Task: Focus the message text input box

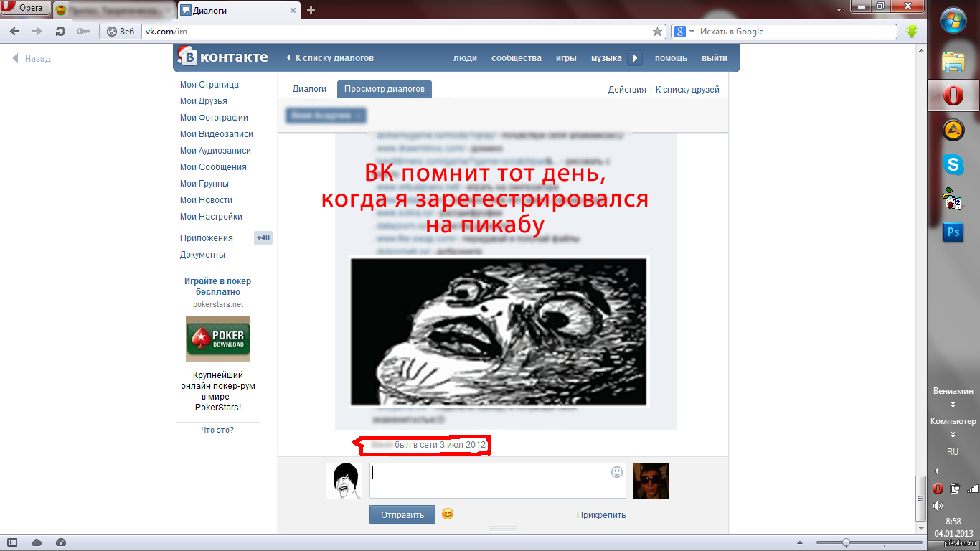Action: tap(498, 481)
